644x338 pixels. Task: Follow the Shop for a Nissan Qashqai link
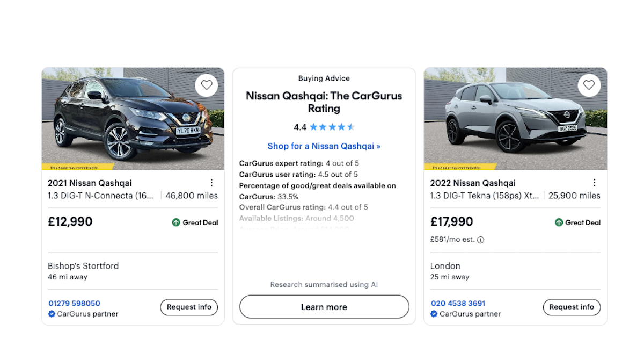[324, 146]
